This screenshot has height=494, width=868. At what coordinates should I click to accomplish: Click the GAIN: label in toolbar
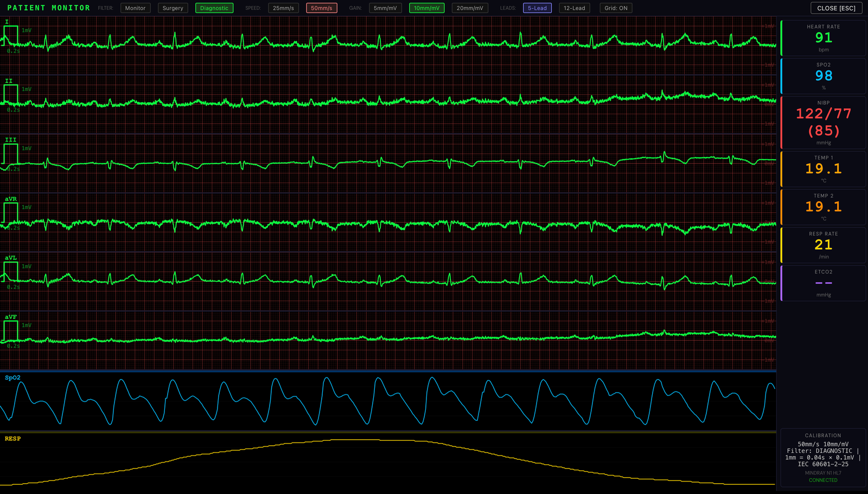[x=355, y=8]
